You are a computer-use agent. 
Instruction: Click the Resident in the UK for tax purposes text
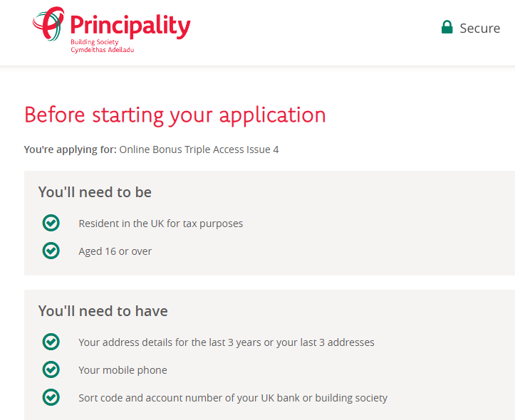[x=160, y=224]
